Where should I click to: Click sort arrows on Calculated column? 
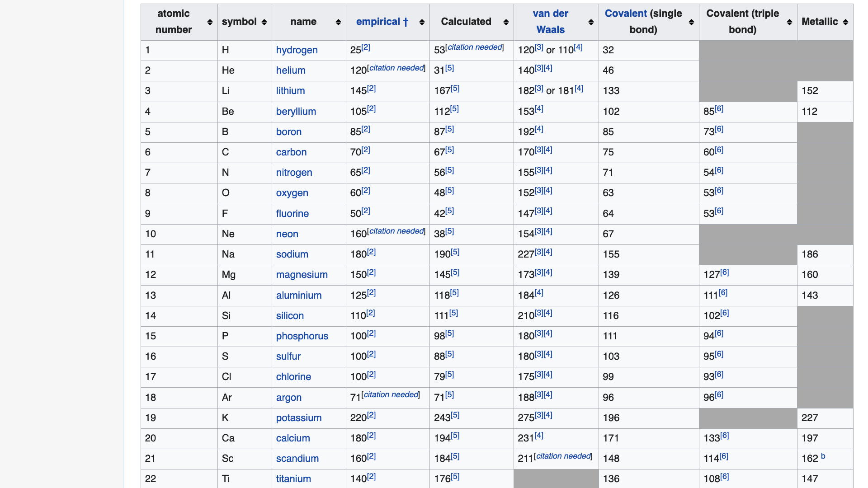[x=506, y=22]
